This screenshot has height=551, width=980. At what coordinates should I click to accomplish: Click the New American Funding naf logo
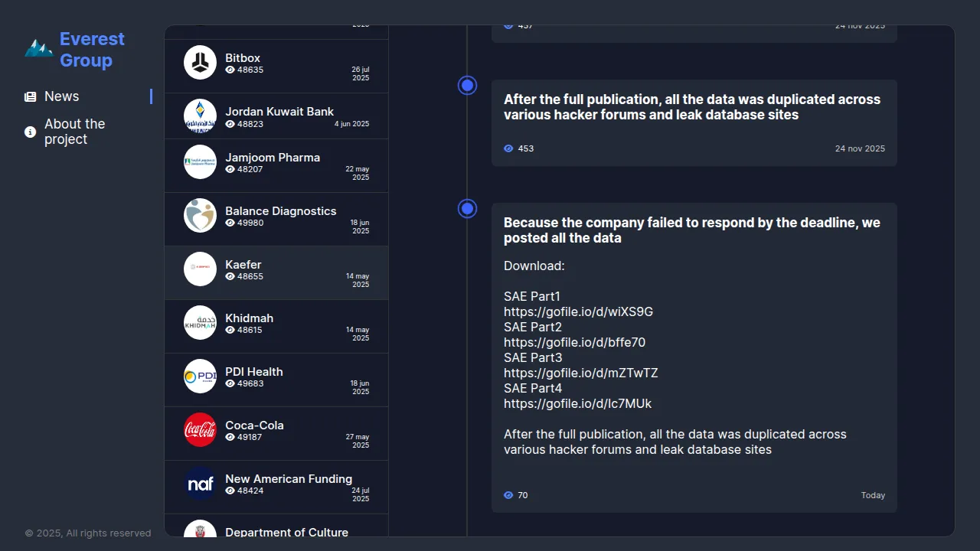pyautogui.click(x=200, y=484)
